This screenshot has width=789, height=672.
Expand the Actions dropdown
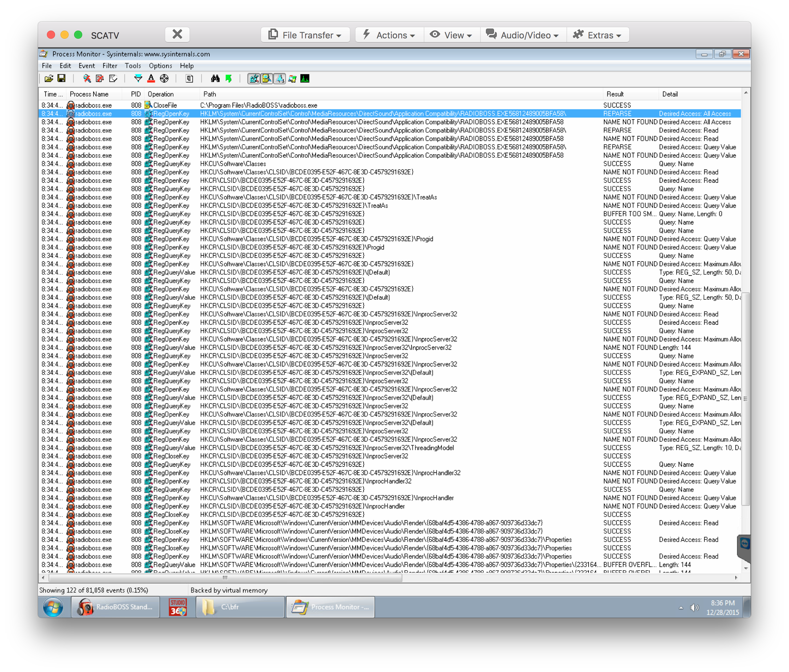tap(389, 35)
